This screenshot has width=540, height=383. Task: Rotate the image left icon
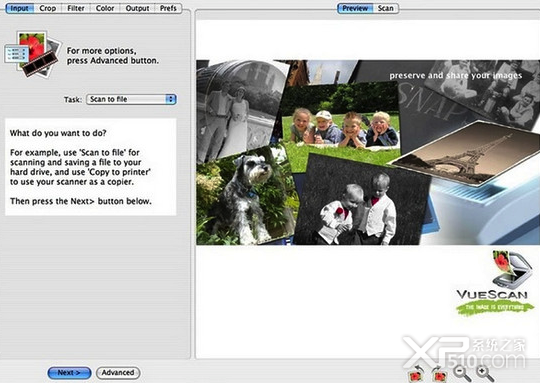[416, 374]
